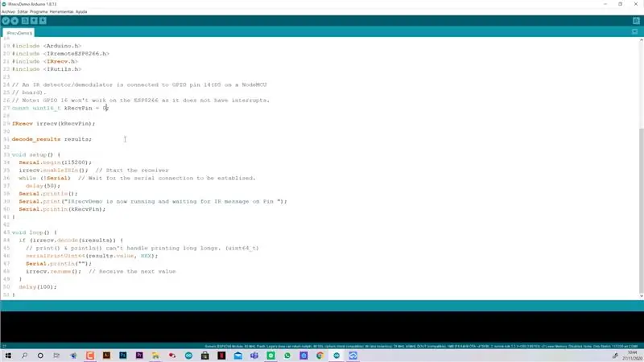Click the '#include <IRutils.h>' line
644x362 pixels.
[47, 69]
